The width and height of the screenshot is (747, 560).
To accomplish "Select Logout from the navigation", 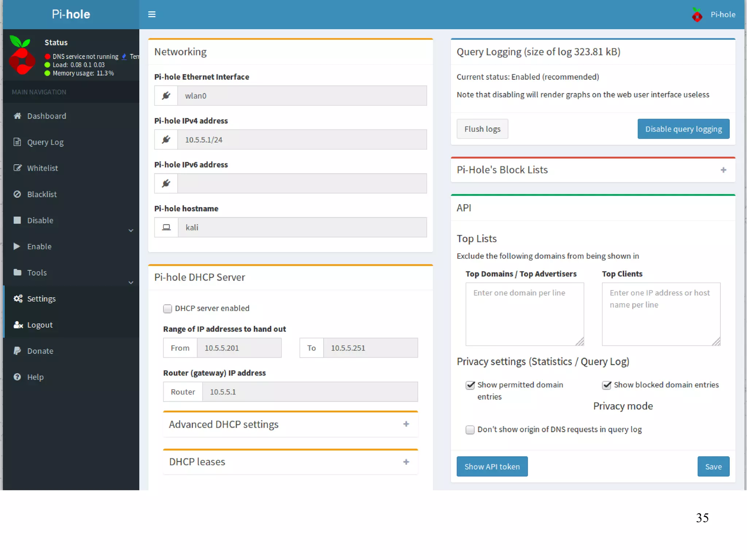I will (40, 325).
